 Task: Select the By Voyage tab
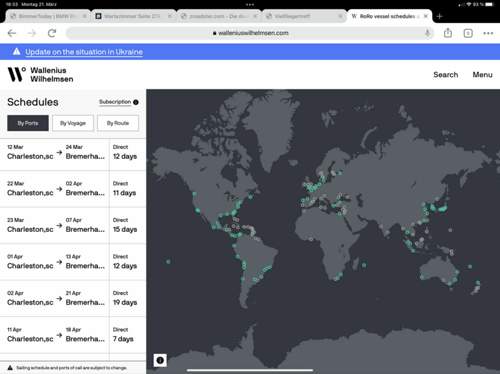[x=73, y=123]
